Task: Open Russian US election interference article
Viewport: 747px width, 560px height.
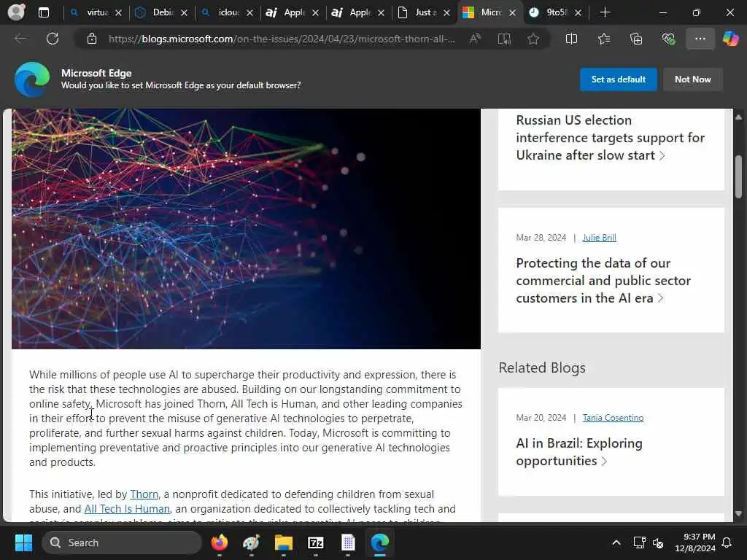Action: [x=611, y=138]
